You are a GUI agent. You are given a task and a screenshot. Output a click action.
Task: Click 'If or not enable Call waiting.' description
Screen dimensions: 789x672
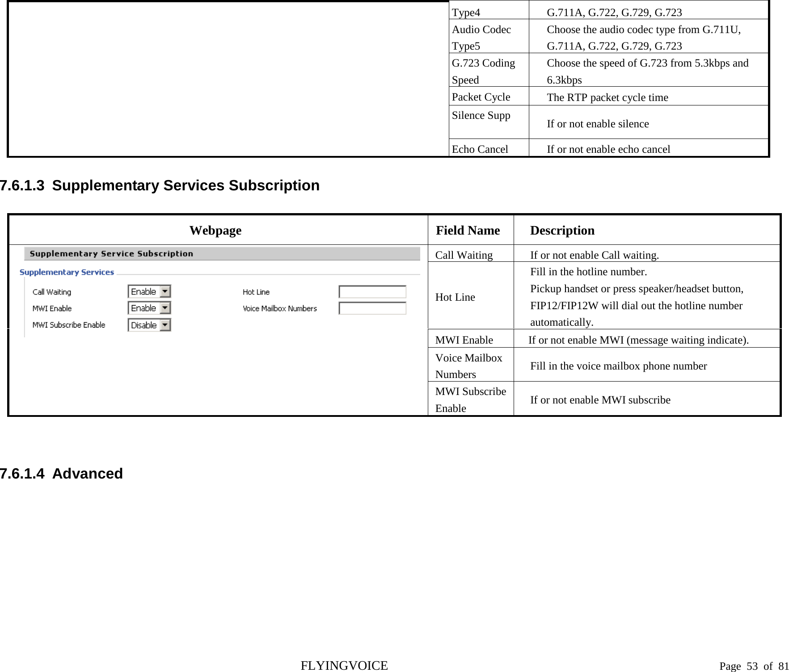click(x=595, y=255)
